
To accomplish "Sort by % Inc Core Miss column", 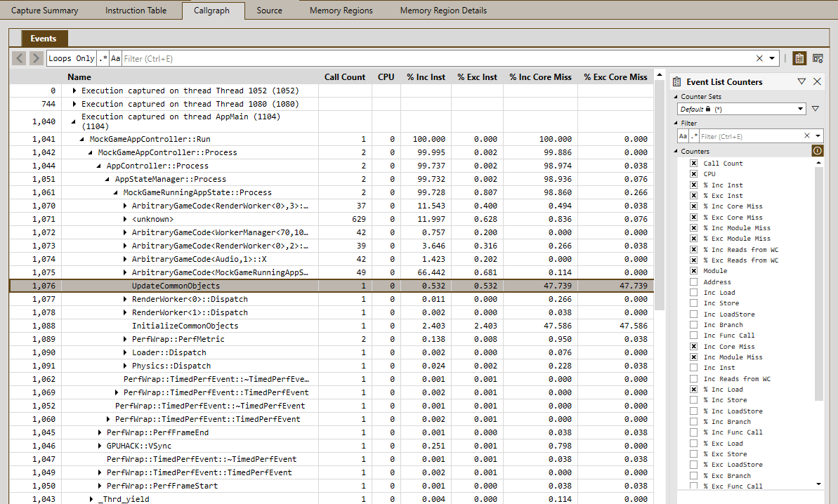I will 540,77.
